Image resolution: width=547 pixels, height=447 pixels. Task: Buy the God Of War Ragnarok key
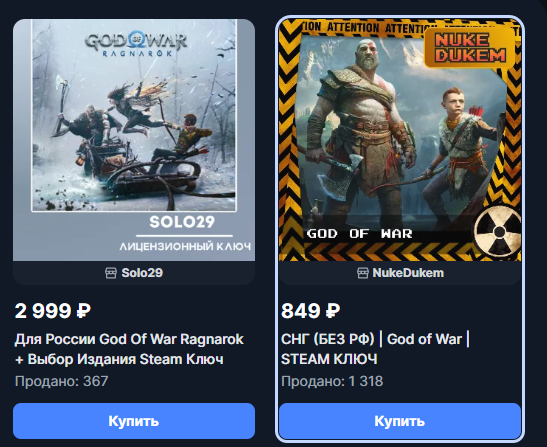point(134,421)
